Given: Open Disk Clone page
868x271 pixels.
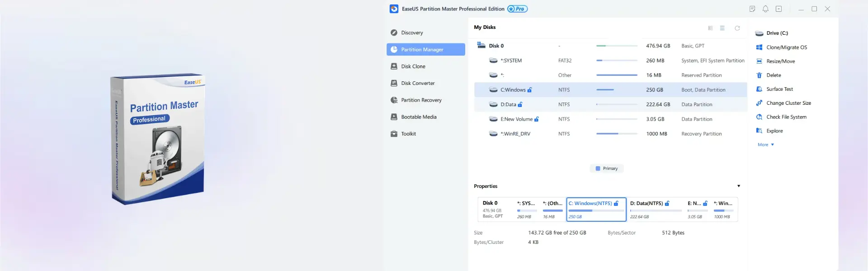Looking at the screenshot, I should coord(413,66).
